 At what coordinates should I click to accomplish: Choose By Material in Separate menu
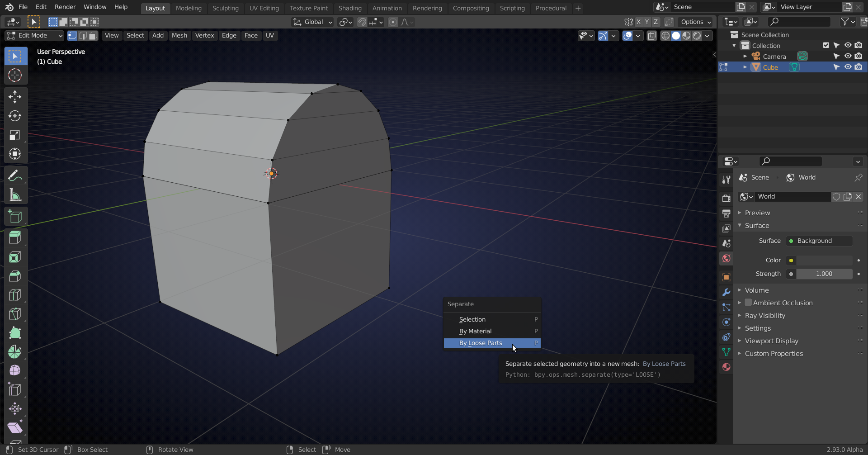475,331
